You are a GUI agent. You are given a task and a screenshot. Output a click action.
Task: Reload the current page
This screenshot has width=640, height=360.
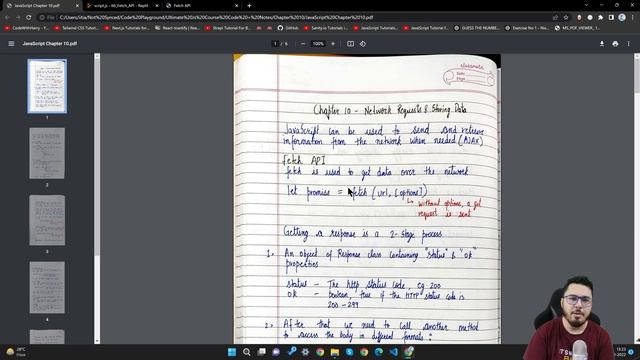coord(29,18)
